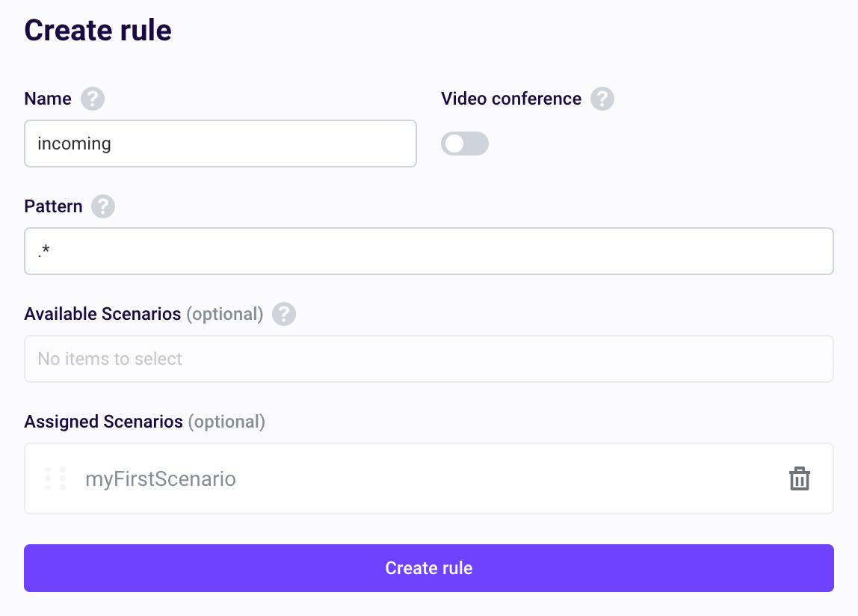
Task: Click the question mark near Pattern
Action: (x=103, y=206)
